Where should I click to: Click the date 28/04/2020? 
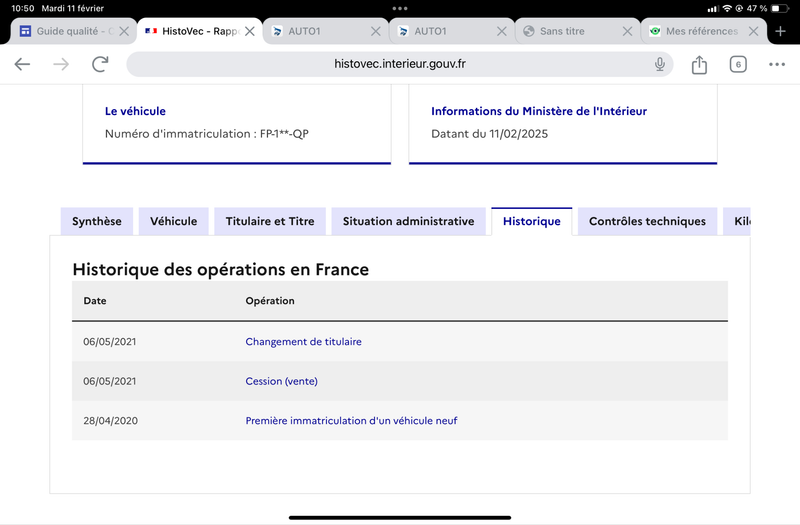click(111, 421)
